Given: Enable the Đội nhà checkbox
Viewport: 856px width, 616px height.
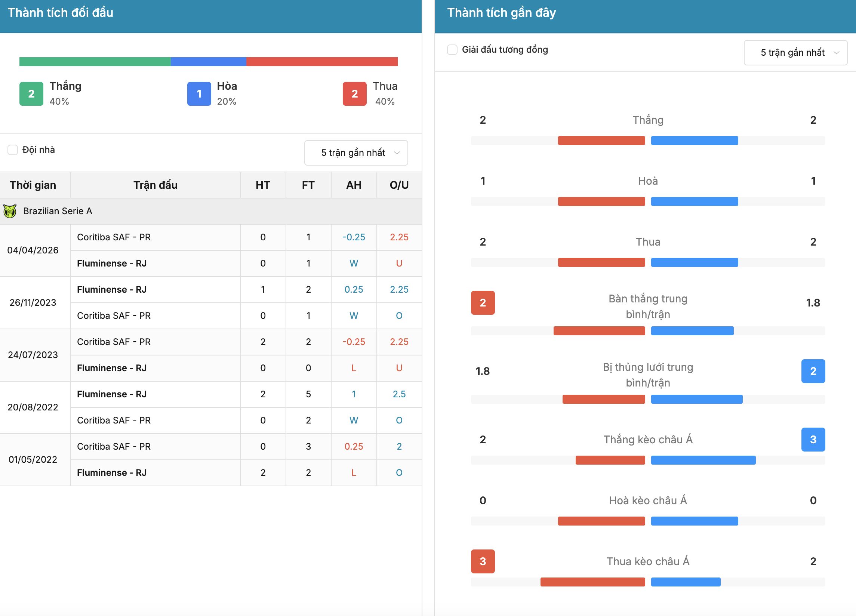Looking at the screenshot, I should [13, 150].
